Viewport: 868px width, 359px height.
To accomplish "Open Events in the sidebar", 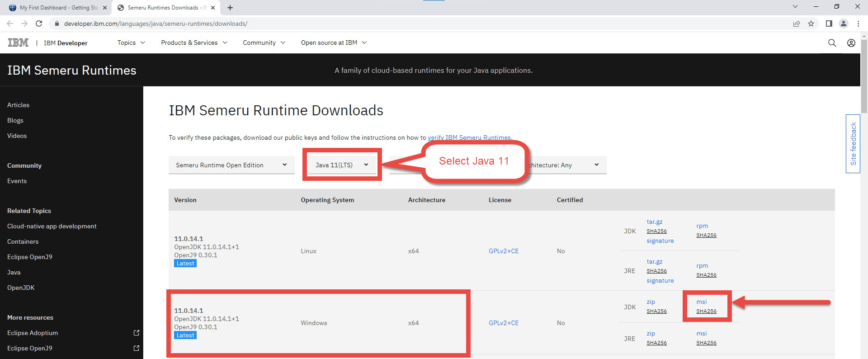I will pos(17,181).
